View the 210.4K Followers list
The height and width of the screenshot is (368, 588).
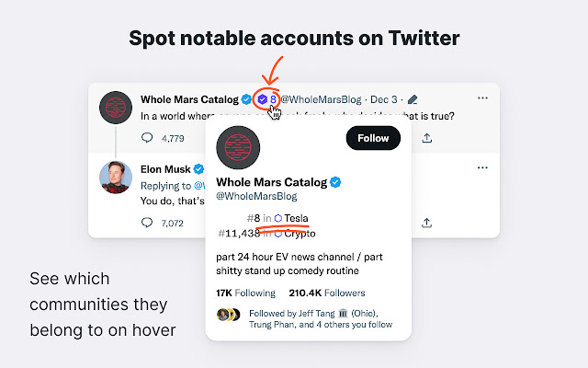click(x=327, y=293)
